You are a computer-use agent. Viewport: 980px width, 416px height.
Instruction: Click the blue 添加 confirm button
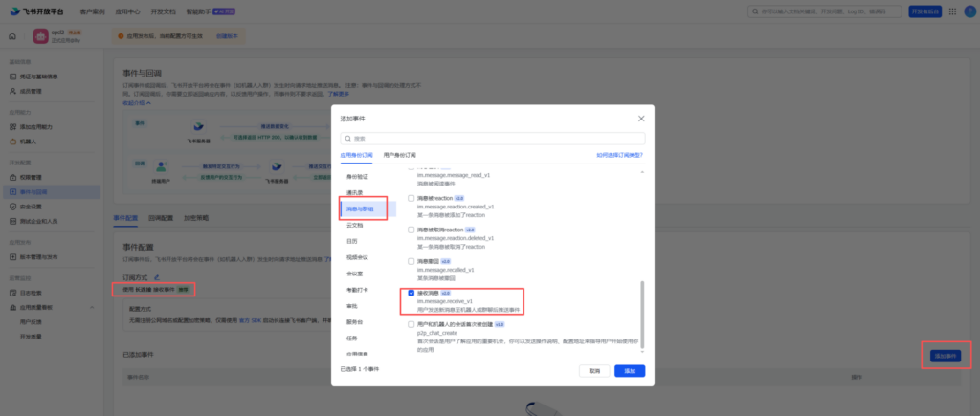[x=629, y=370]
